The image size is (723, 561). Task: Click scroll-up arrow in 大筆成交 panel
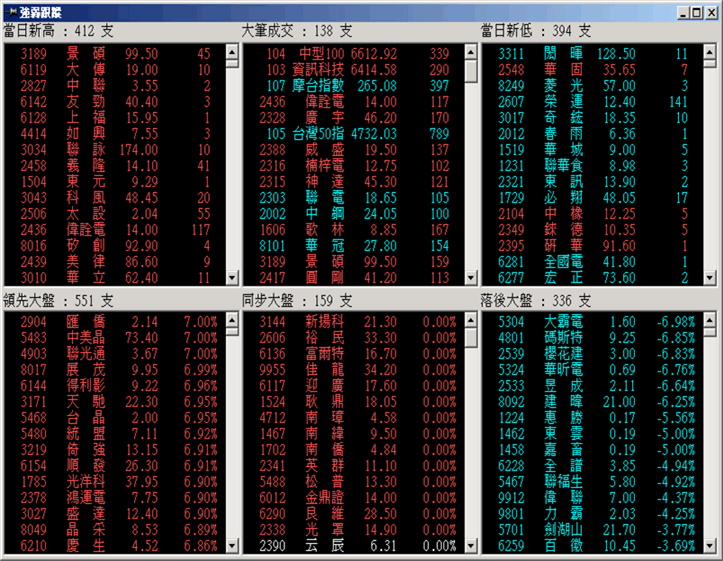[x=471, y=51]
